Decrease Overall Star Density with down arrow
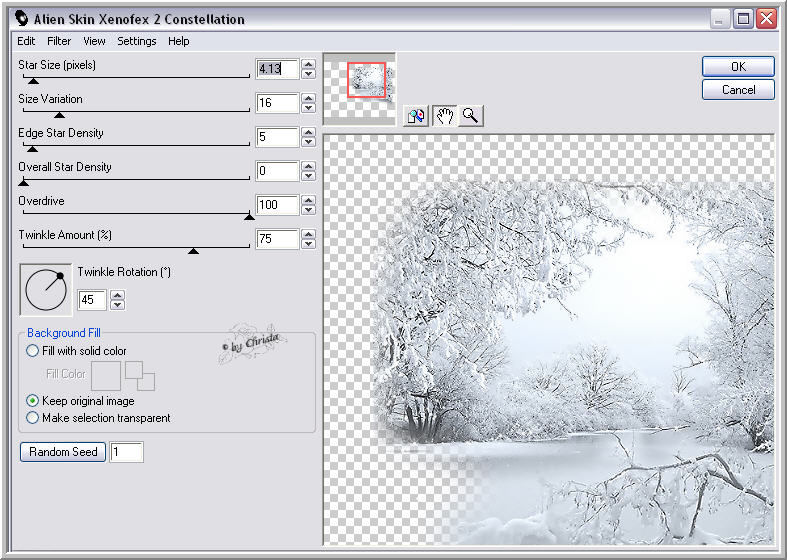 (309, 176)
